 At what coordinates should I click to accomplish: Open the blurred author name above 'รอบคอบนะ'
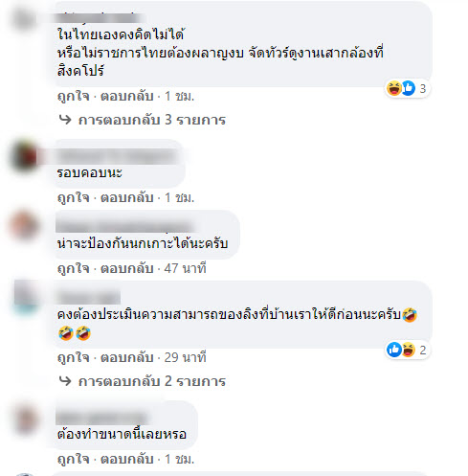(x=117, y=156)
